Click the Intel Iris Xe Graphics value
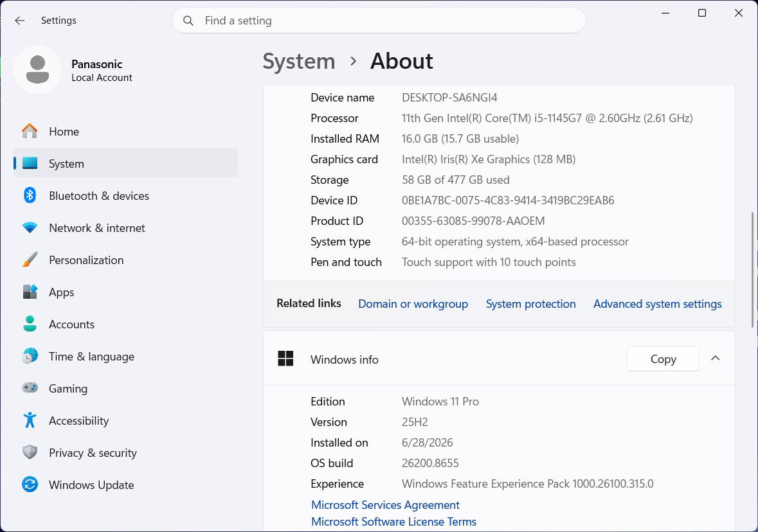Screen dimensions: 758x532 tap(489, 159)
